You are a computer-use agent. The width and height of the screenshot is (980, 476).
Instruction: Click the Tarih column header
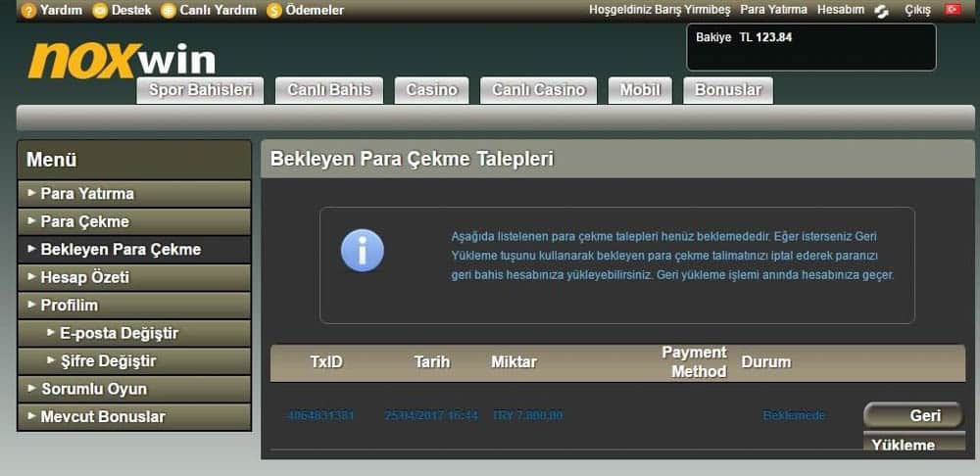(x=432, y=361)
